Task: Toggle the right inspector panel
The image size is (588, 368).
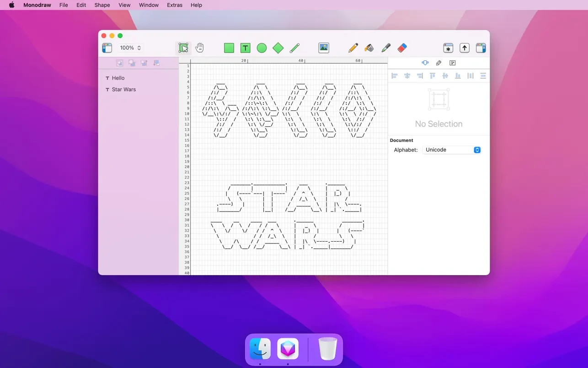Action: (x=481, y=48)
